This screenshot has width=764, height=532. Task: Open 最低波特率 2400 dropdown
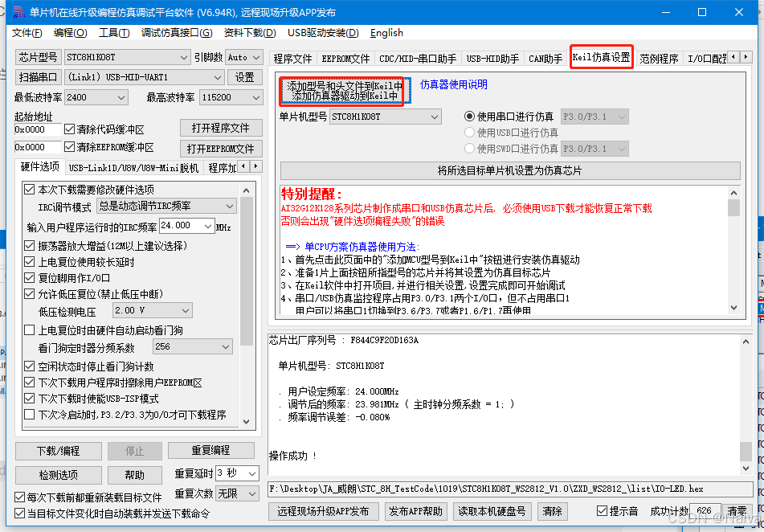[x=96, y=97]
